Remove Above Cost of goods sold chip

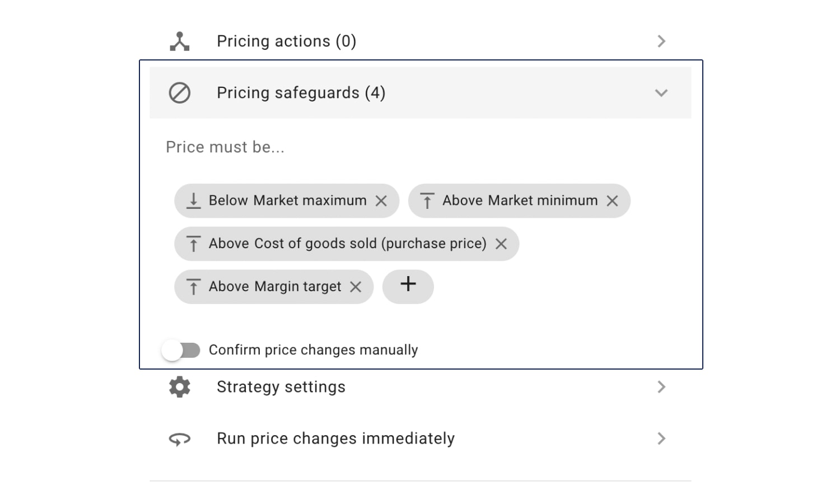point(501,244)
